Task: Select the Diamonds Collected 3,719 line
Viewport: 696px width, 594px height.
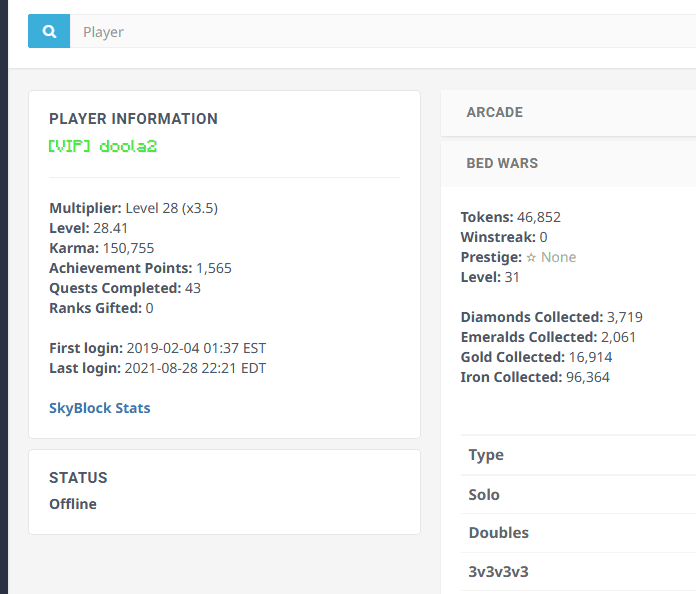Action: click(x=551, y=317)
